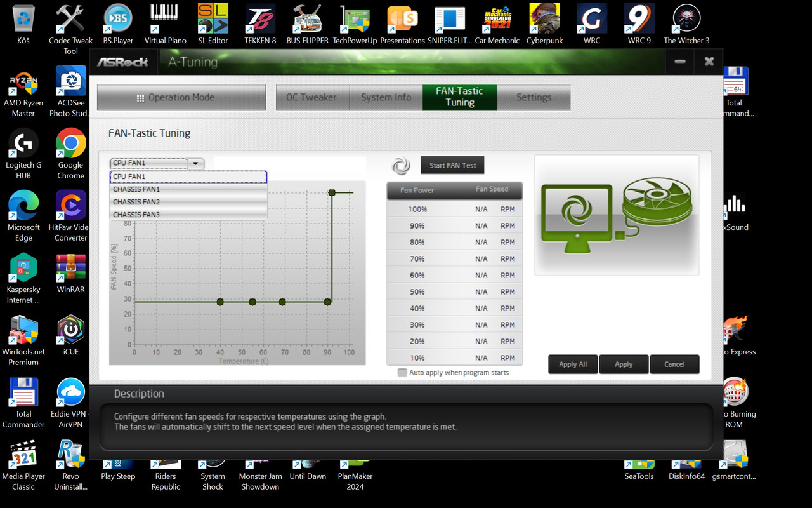Select highlighted CPU FAN1 list entry

click(x=188, y=177)
